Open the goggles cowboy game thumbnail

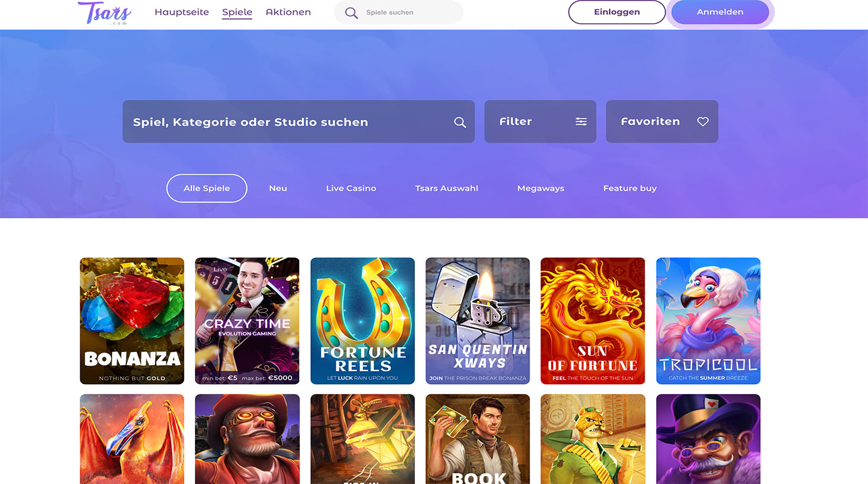247,439
